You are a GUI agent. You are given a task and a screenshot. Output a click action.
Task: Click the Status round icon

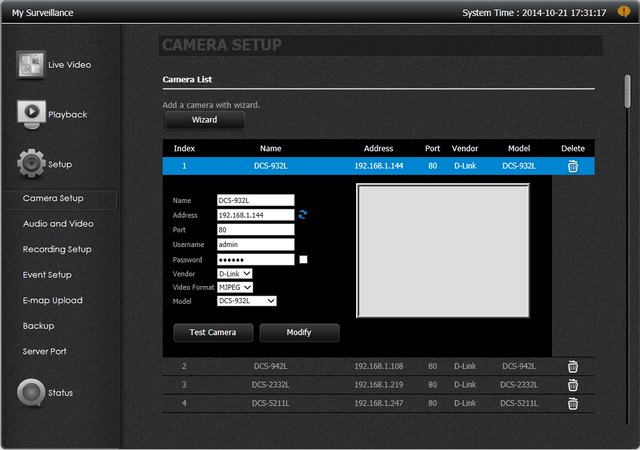point(31,392)
